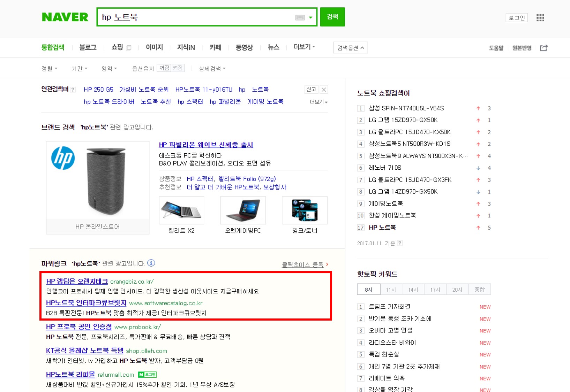Click shopping keyword 삼성 SPIN-NT740U5L-Y54S
The height and width of the screenshot is (392, 570).
pos(406,108)
